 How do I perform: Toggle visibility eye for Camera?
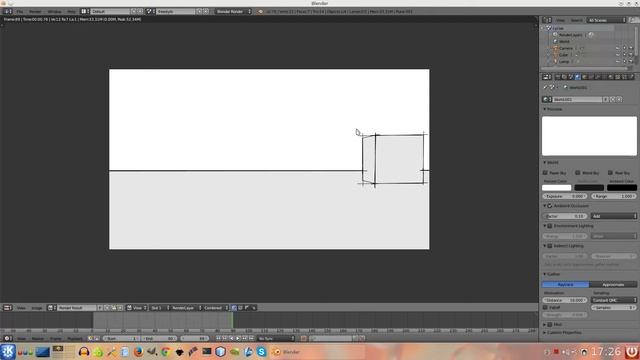coord(618,48)
